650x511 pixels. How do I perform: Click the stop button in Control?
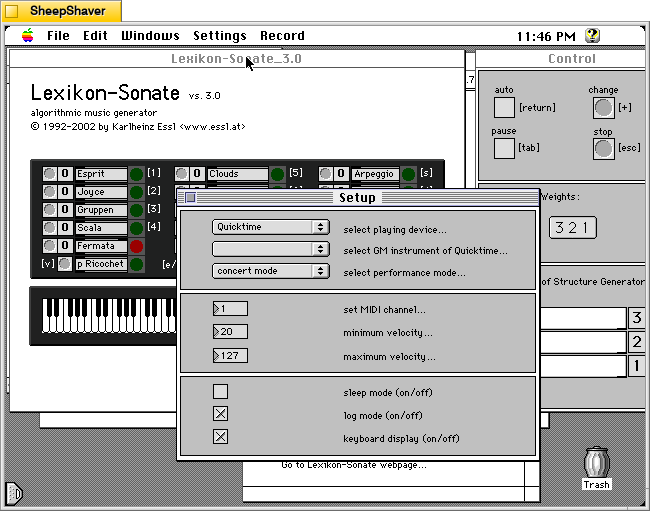click(603, 149)
